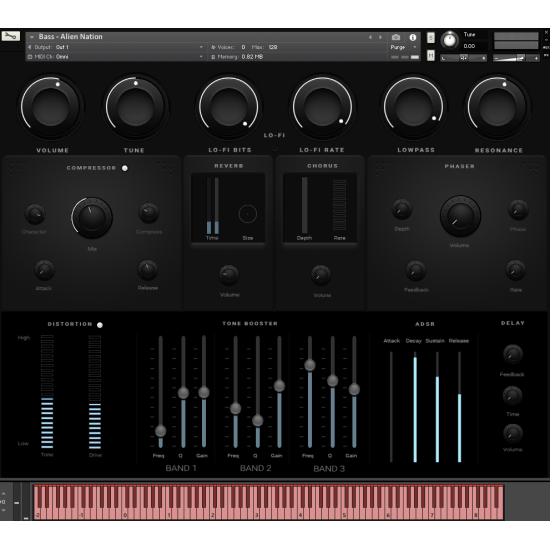
Task: Click the RESONANCE knob
Action: 497,107
